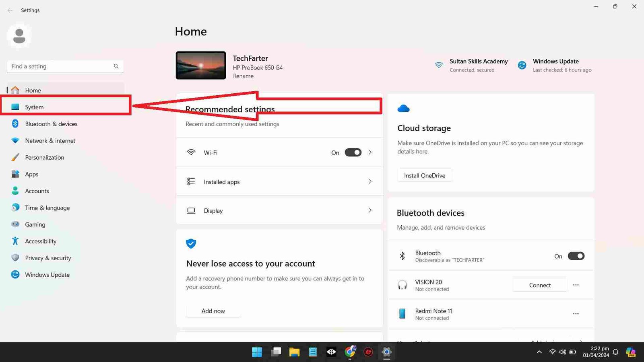This screenshot has height=362, width=644.
Task: Select System in the sidebar
Action: tap(34, 107)
